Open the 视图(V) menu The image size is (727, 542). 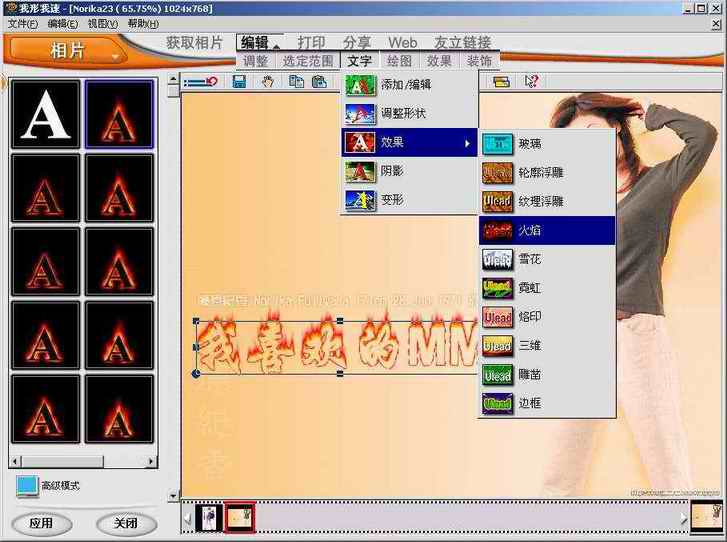click(x=102, y=24)
